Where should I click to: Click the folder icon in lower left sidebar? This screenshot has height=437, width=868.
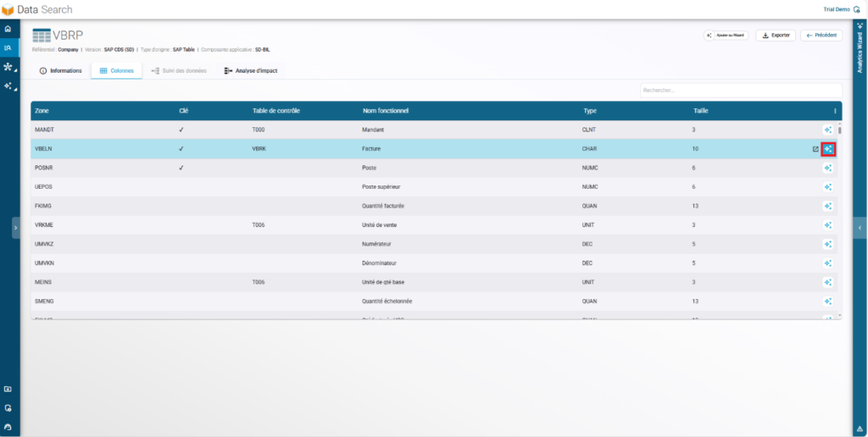coord(8,389)
